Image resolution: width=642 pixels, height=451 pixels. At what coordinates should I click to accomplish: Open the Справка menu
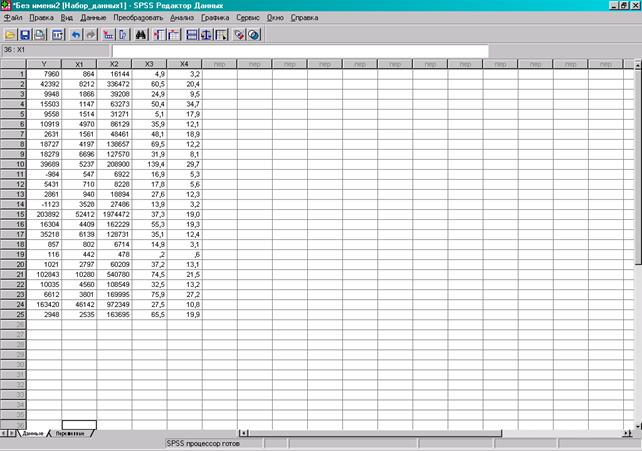tap(304, 18)
